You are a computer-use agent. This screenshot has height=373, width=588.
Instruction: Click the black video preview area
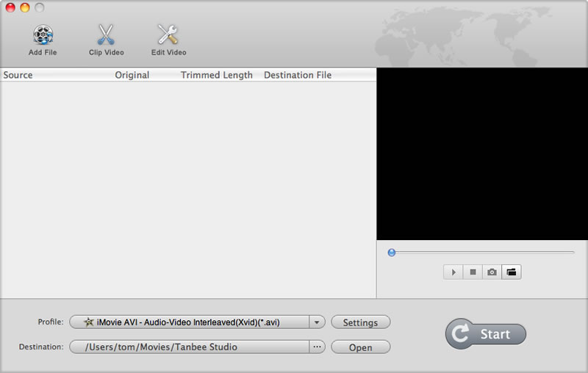click(x=482, y=154)
